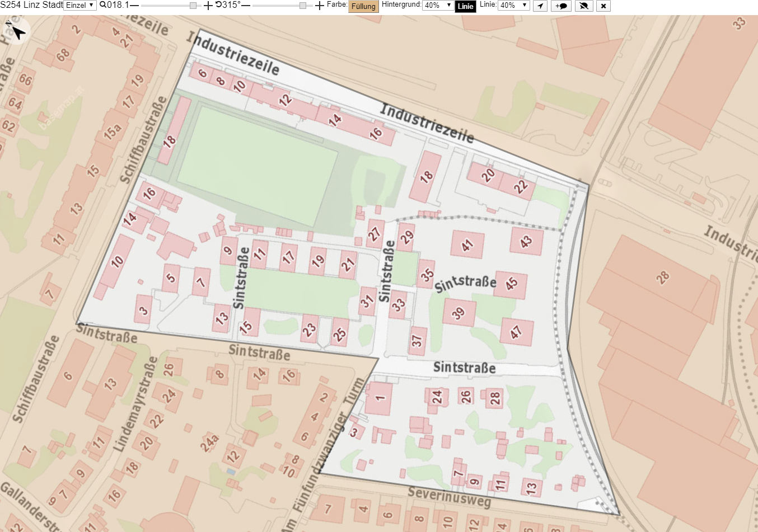Screen dimensions: 758x532
Task: Click the zoom slider handle
Action: coord(193,6)
